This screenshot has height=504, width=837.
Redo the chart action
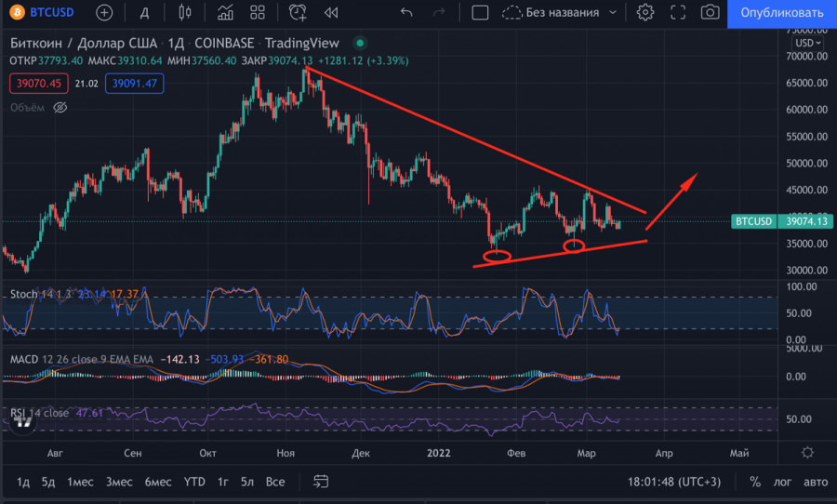click(x=439, y=12)
